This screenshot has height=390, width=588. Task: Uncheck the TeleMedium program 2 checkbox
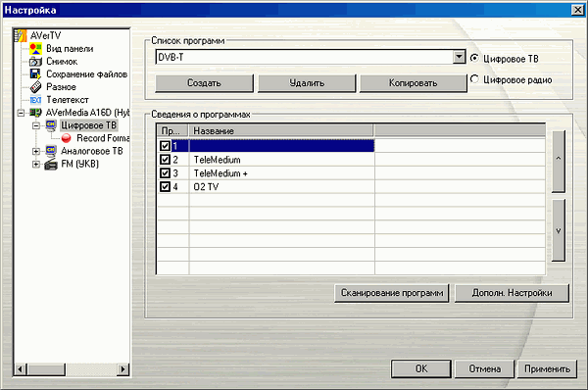(165, 160)
